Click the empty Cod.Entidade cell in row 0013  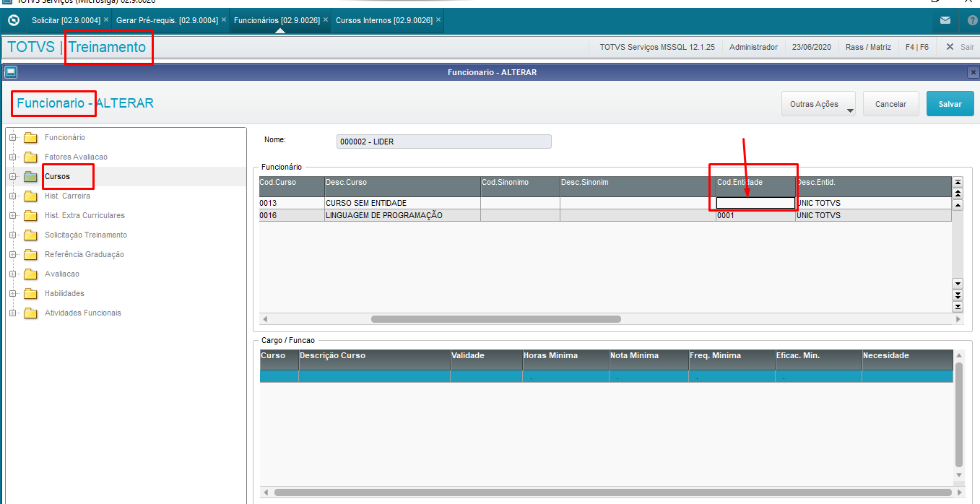(755, 203)
